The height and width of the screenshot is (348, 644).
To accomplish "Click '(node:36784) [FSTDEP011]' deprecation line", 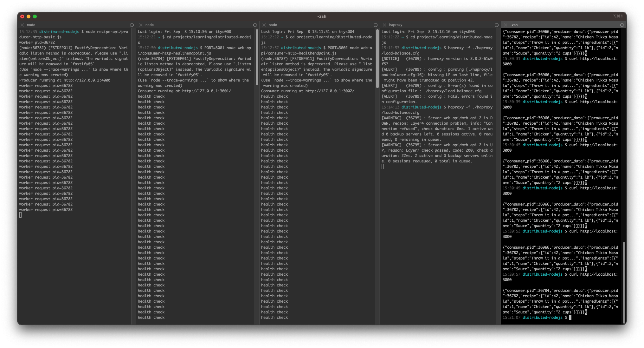I will pos(194,58).
